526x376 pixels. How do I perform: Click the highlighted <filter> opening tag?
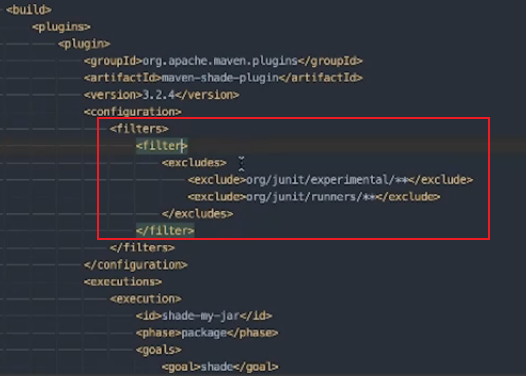[162, 146]
